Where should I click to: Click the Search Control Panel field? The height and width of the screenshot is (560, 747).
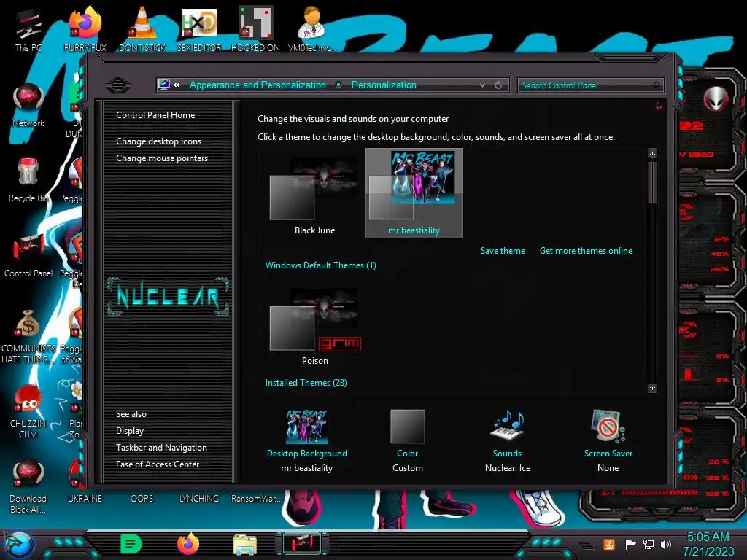pyautogui.click(x=590, y=85)
